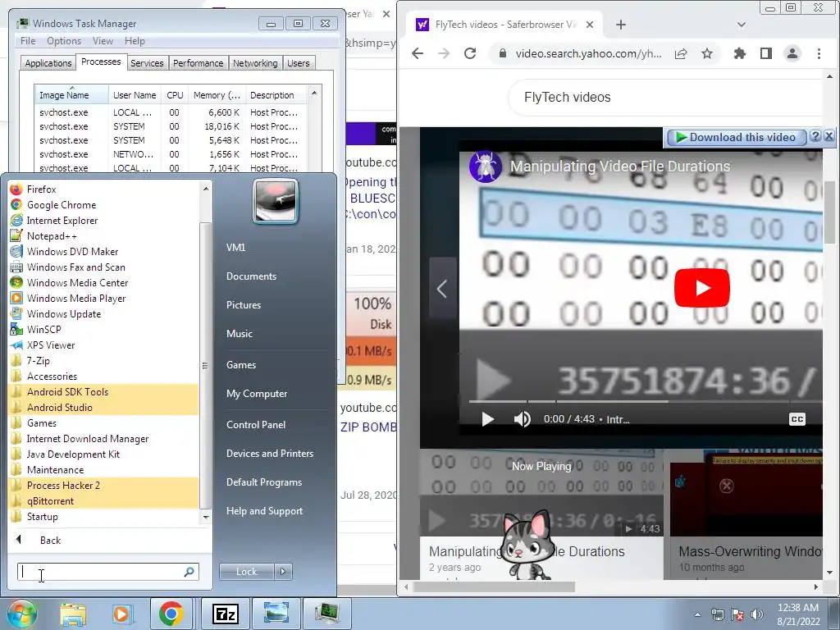This screenshot has height=630, width=840.
Task: Show previous video with left chevron
Action: click(442, 289)
